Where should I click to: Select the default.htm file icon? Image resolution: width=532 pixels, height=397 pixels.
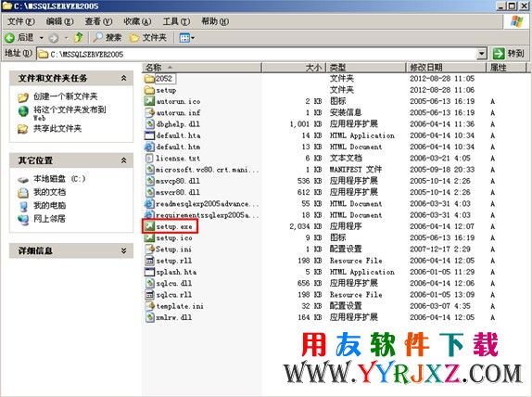[x=149, y=147]
